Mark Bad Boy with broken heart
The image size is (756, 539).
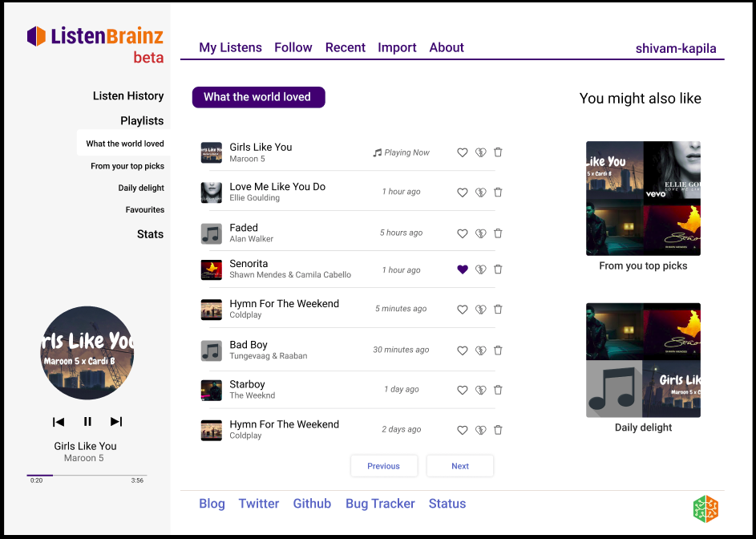481,351
